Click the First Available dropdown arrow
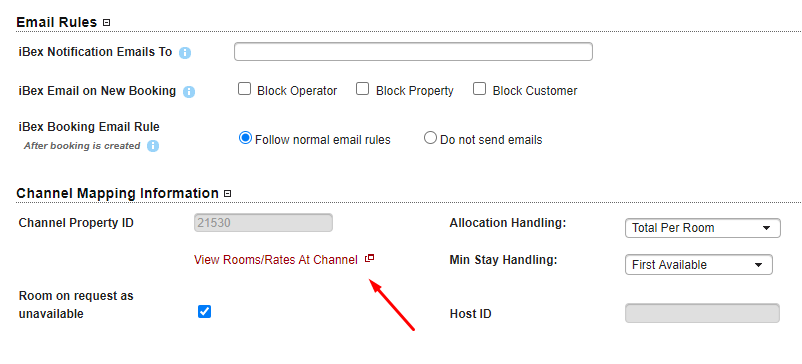This screenshot has height=364, width=802. 758,265
